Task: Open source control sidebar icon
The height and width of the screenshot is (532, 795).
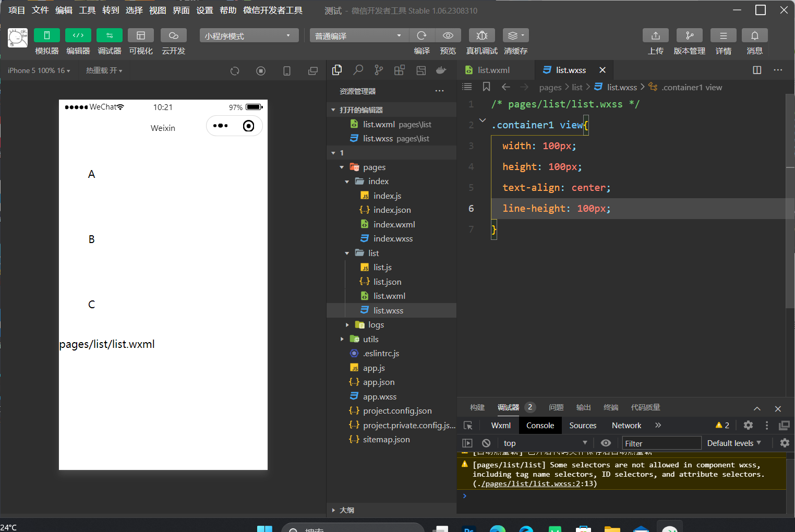Action: tap(379, 70)
